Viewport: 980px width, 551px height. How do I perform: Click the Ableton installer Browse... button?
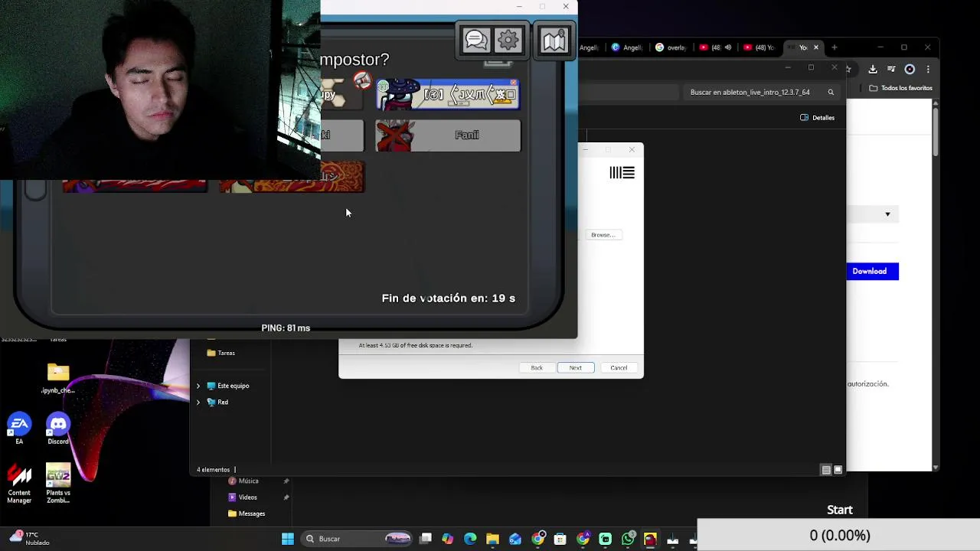(x=603, y=235)
